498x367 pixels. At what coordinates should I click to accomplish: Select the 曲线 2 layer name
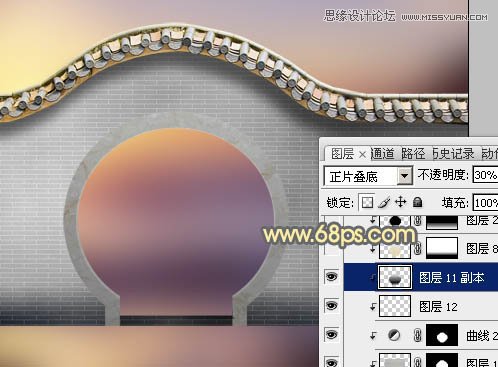pos(481,336)
